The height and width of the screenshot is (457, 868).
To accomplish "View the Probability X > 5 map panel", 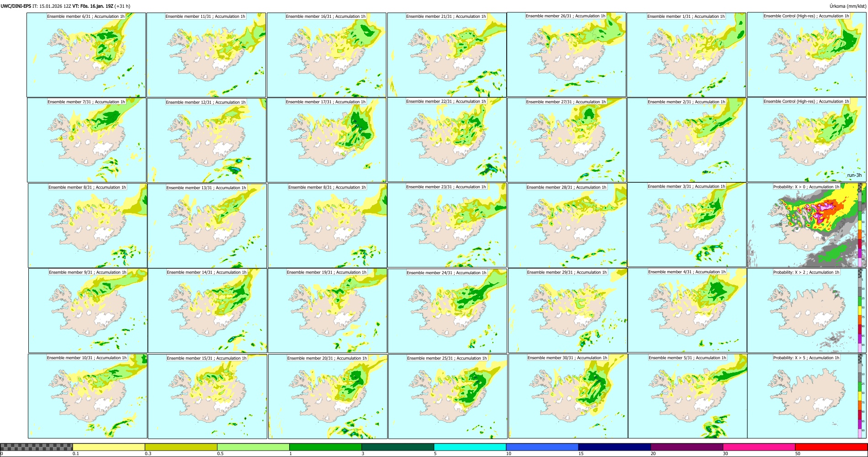I will [806, 396].
